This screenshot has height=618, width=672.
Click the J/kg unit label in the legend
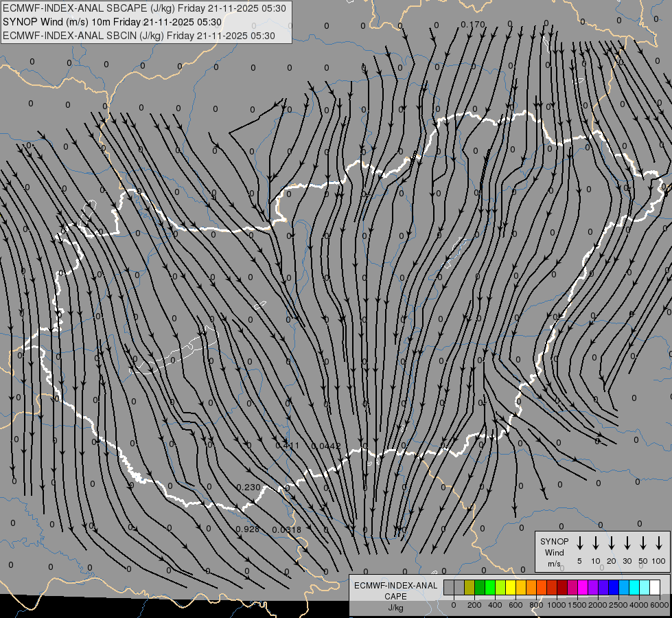coord(395,607)
